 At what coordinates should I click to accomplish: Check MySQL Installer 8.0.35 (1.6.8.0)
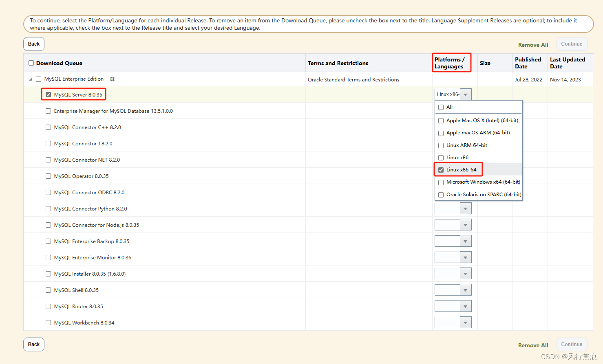49,274
